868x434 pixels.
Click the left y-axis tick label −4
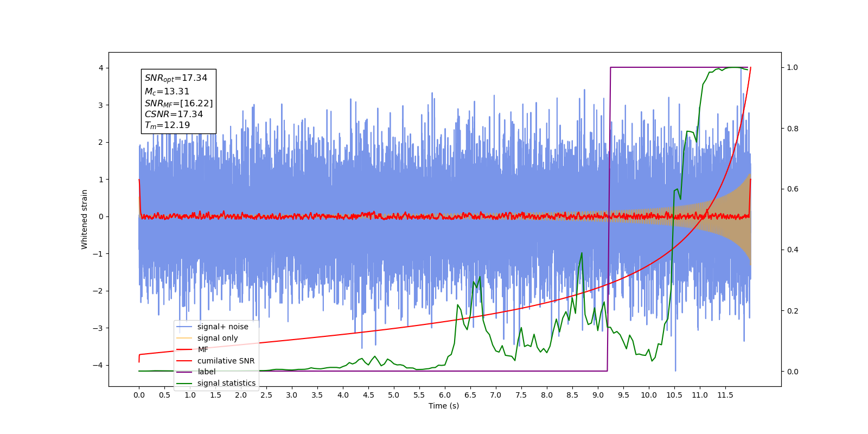click(98, 365)
